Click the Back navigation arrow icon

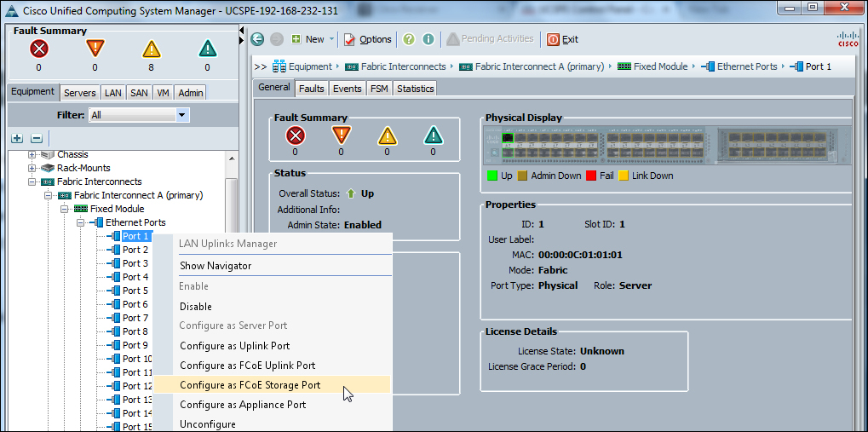[x=257, y=39]
